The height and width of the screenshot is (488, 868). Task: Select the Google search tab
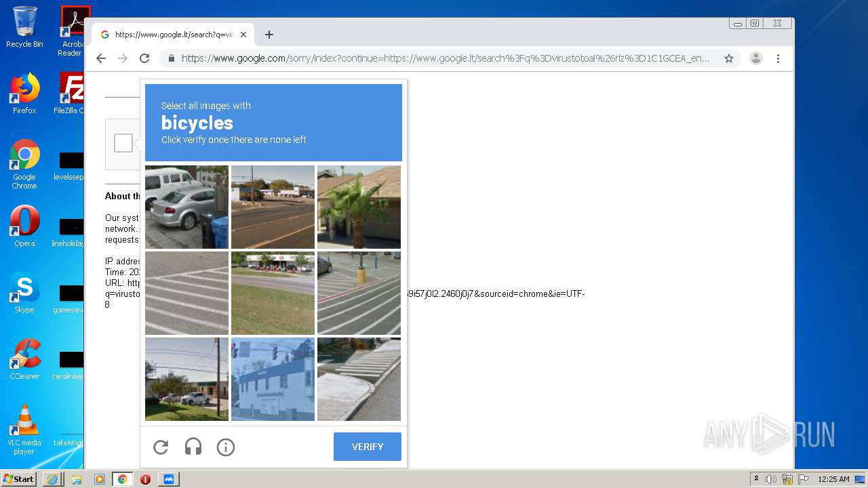click(x=173, y=35)
